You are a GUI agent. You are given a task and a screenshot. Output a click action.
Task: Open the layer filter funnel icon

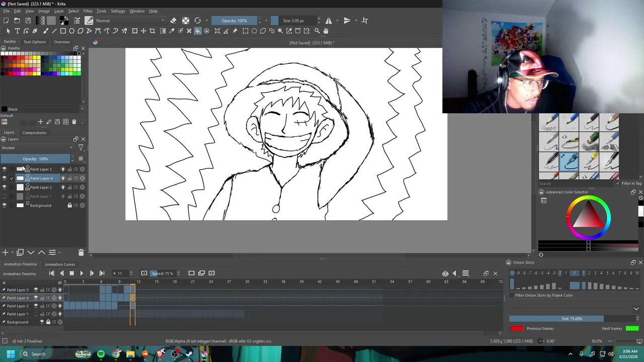80,148
